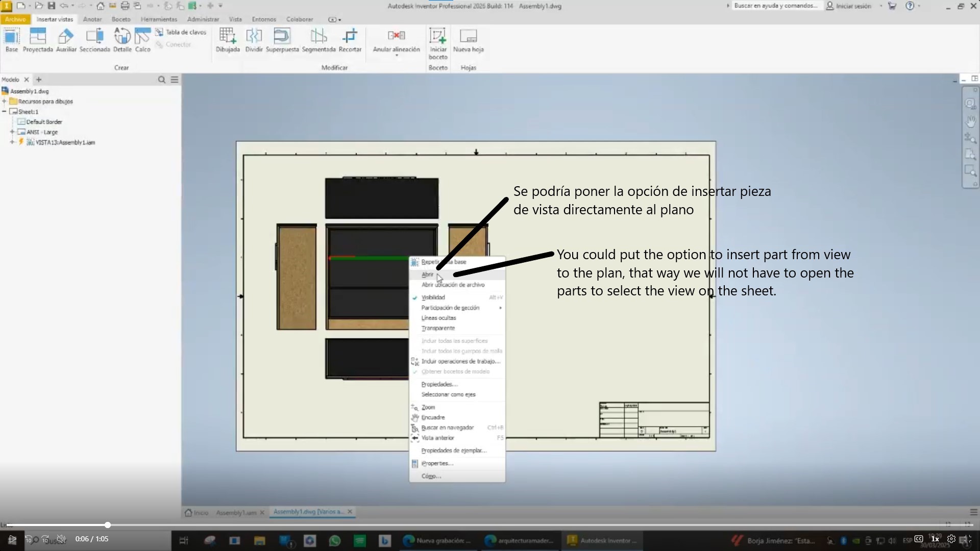The image size is (980, 551).
Task: Open the Anotar ribbon tab
Action: pyautogui.click(x=92, y=19)
